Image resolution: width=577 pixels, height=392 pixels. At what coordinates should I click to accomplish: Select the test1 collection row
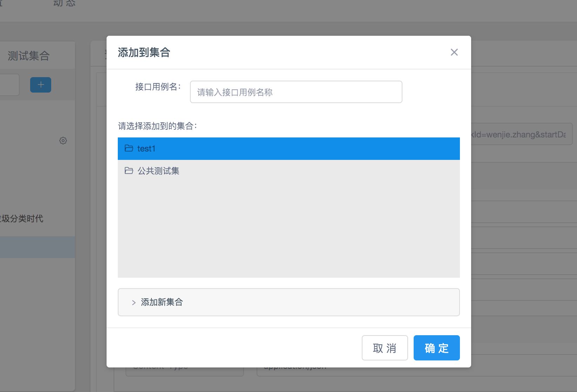[x=288, y=149]
